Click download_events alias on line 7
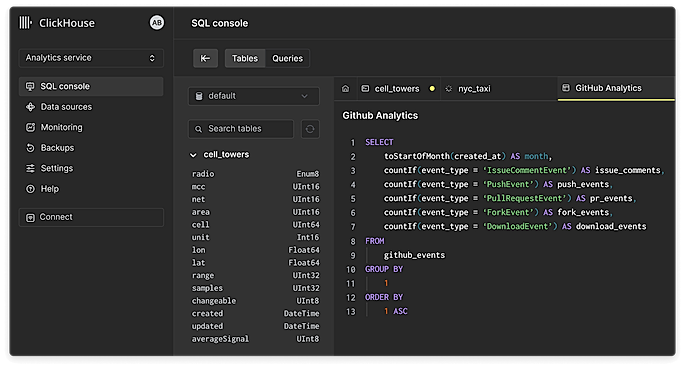This screenshot has height=368, width=685. click(611, 226)
